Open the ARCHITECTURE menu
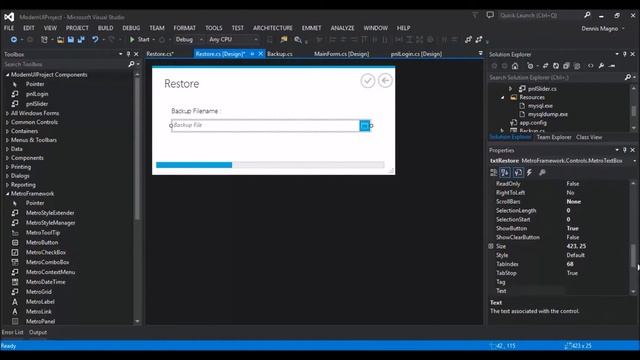 [x=273, y=28]
